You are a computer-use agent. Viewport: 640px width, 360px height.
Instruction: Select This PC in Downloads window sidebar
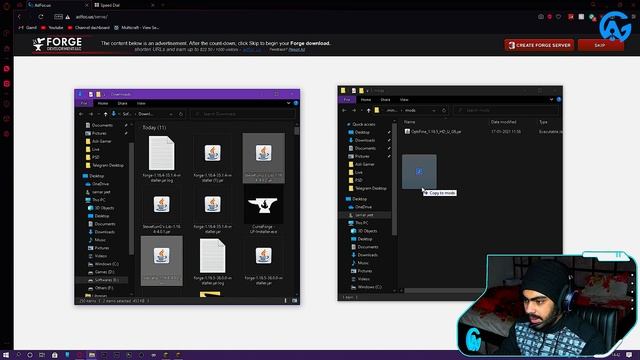click(95, 200)
